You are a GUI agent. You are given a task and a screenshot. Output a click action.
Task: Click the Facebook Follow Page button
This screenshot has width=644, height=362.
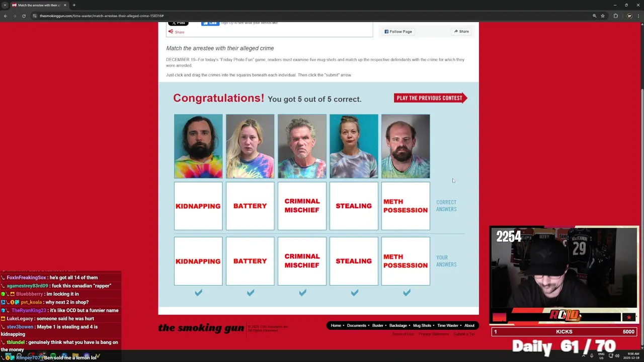click(398, 32)
